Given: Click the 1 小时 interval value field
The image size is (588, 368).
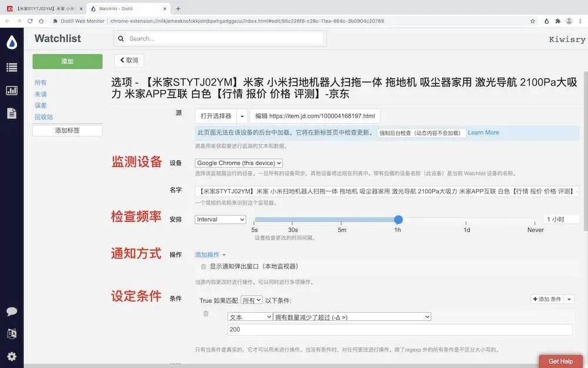Looking at the screenshot, I should (561, 219).
